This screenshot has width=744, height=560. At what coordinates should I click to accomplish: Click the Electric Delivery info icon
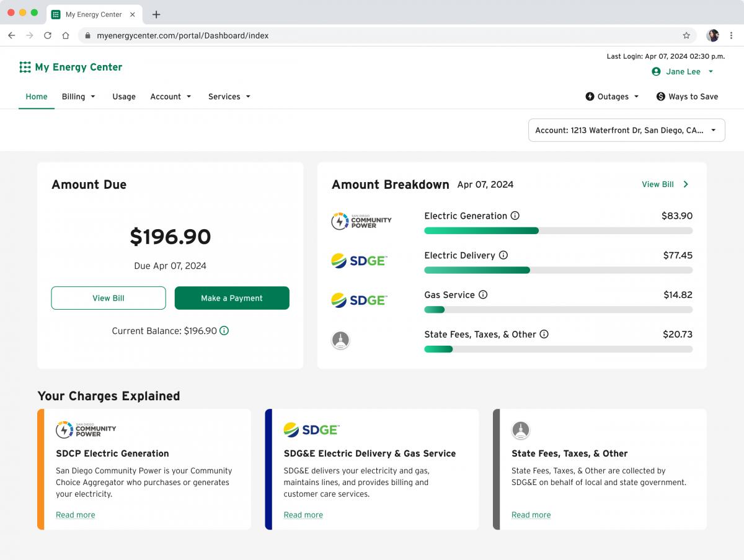pyautogui.click(x=503, y=255)
